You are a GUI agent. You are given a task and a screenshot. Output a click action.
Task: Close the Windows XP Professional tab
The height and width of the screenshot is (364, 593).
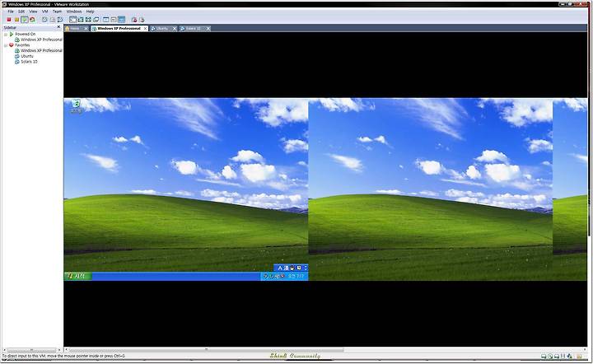(x=145, y=28)
